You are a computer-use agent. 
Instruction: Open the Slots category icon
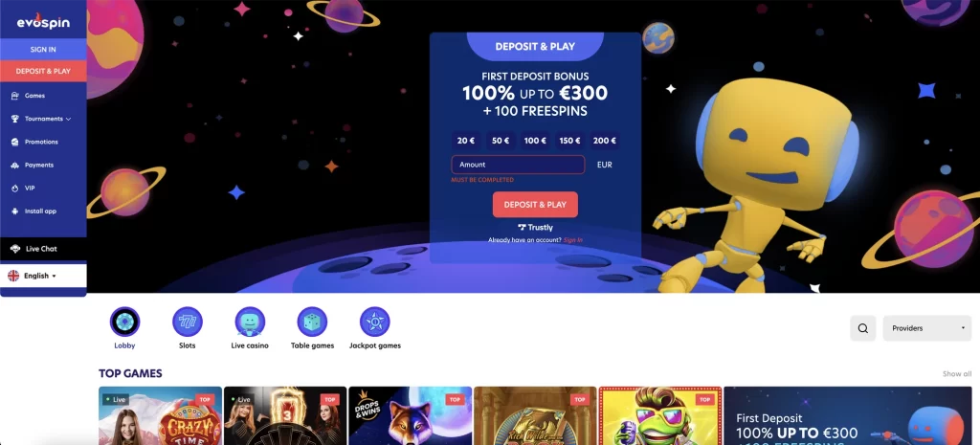click(x=188, y=322)
